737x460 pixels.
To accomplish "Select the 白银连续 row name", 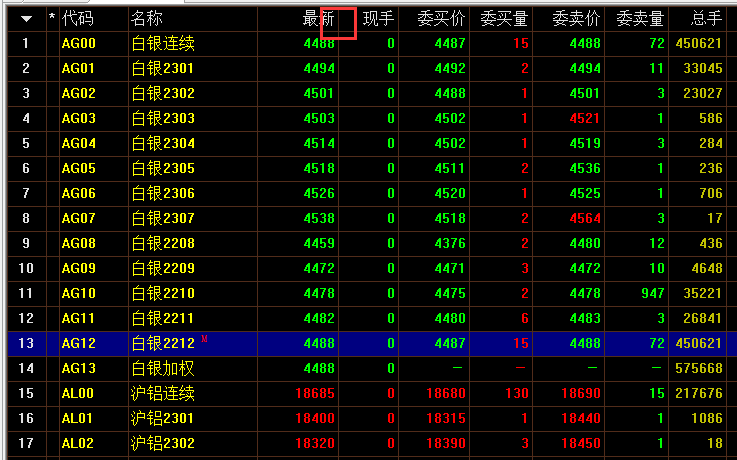I will click(163, 44).
